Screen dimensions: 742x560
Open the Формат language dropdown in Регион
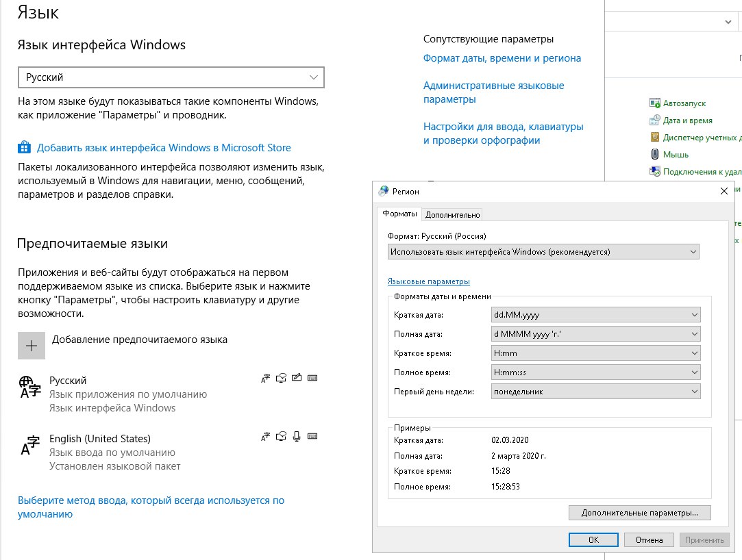(x=543, y=252)
